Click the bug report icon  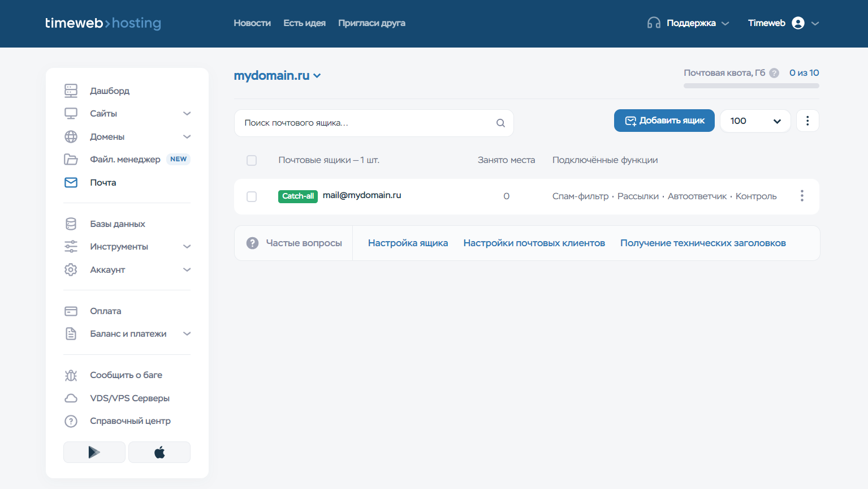pos(71,375)
